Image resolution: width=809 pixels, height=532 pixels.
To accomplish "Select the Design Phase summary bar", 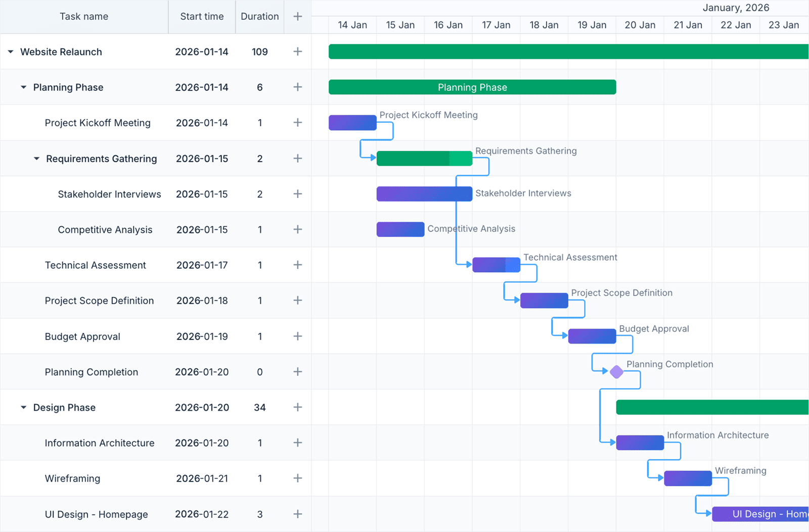I will coord(712,407).
